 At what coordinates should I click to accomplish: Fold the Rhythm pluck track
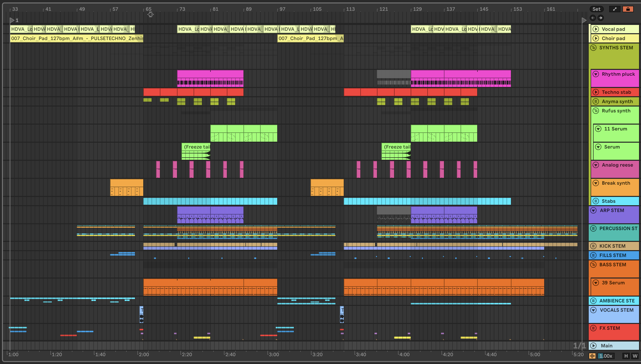[x=596, y=74]
